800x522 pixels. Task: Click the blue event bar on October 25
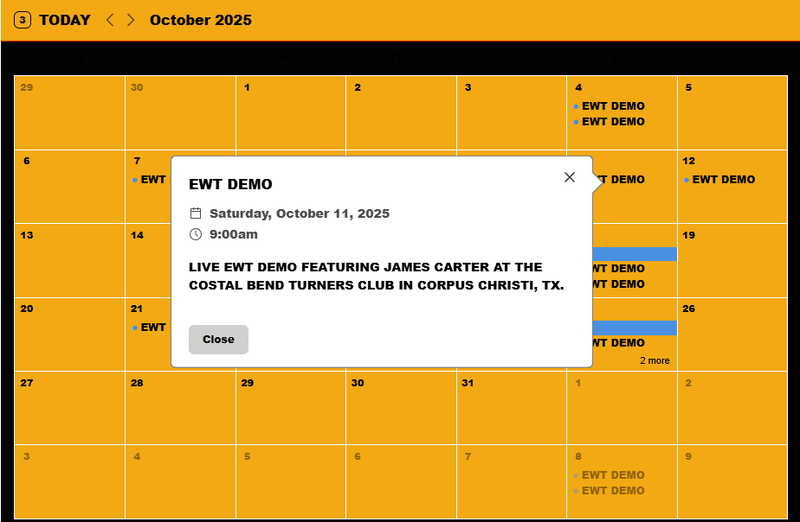(634, 328)
